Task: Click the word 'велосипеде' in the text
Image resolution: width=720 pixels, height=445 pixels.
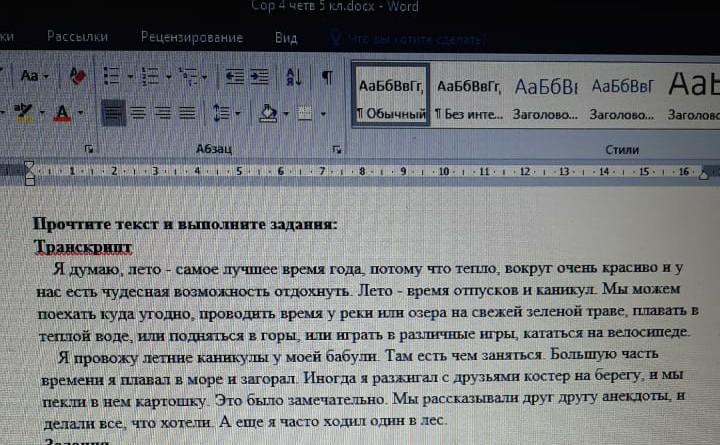Action: [648, 332]
